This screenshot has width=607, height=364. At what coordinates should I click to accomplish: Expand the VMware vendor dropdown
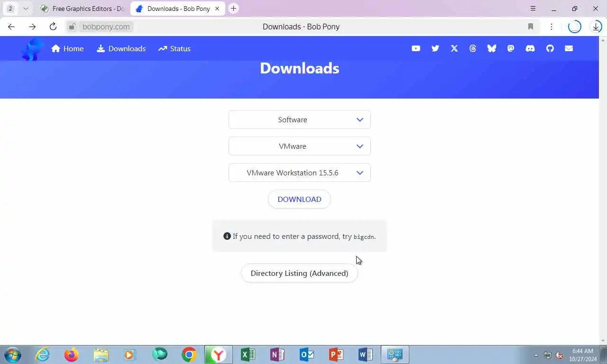coord(299,146)
